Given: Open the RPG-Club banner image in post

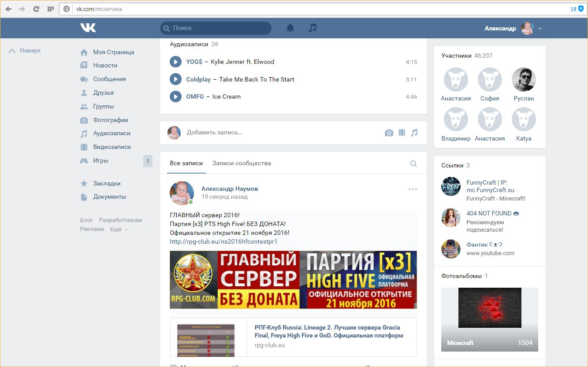Looking at the screenshot, I should point(293,280).
